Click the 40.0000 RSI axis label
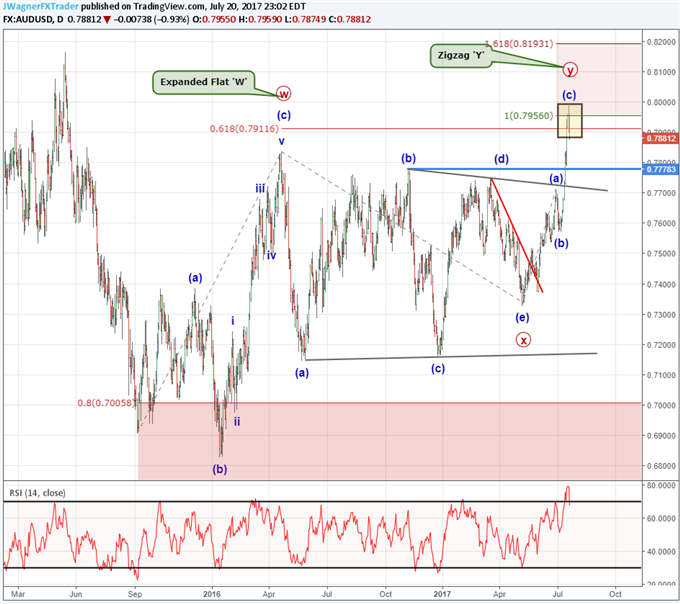Screen dimensions: 680x604 [661, 552]
